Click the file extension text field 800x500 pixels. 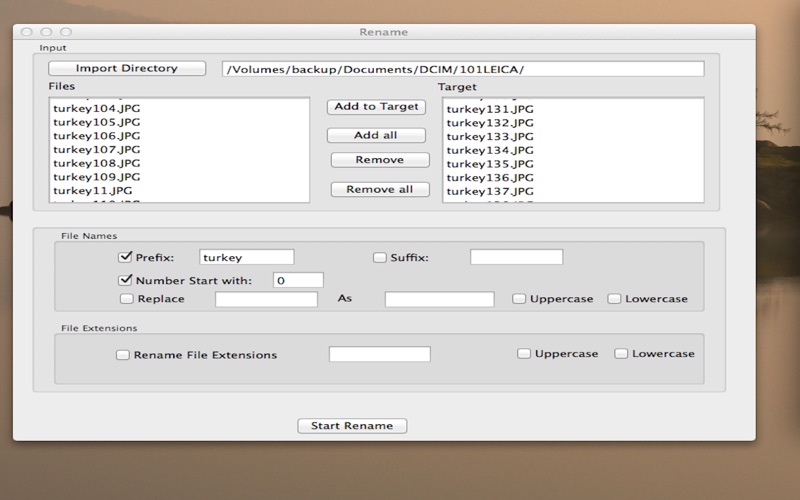tap(380, 354)
